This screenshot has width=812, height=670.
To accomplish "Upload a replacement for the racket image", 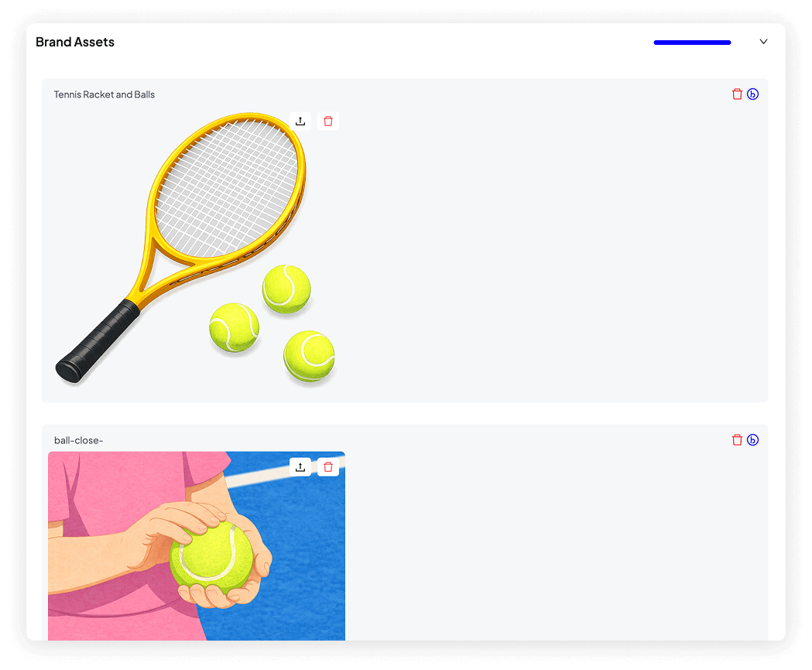I will [x=300, y=121].
